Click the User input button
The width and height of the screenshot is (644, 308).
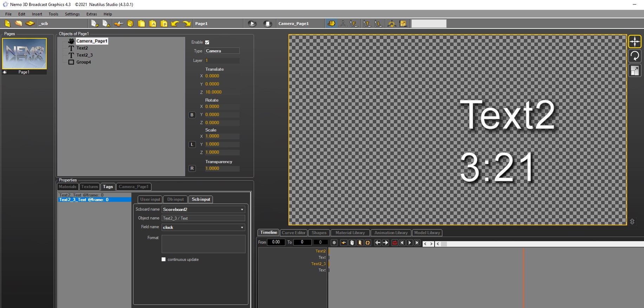click(150, 199)
